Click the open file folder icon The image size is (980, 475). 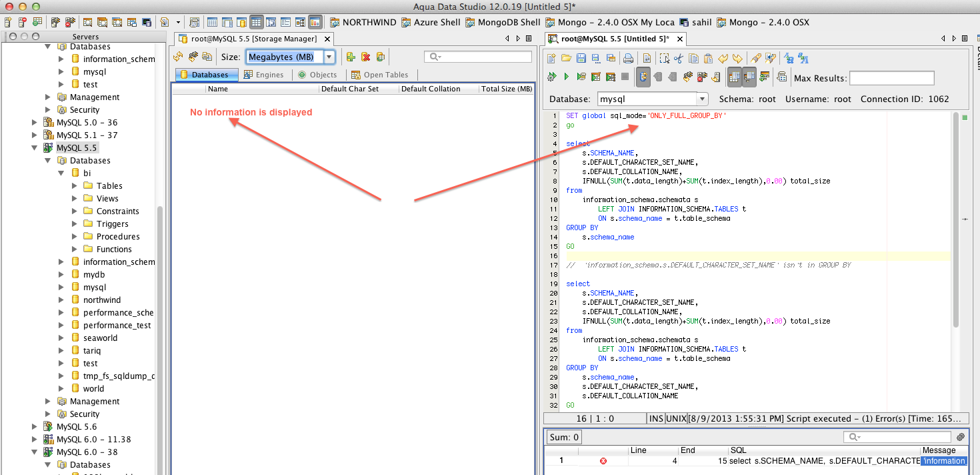566,58
